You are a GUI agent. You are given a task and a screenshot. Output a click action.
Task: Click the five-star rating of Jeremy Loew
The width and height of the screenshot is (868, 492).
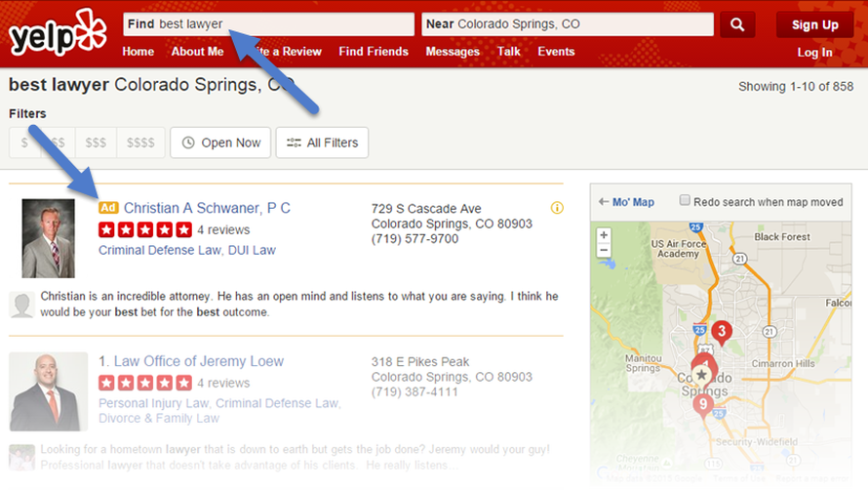pos(145,383)
